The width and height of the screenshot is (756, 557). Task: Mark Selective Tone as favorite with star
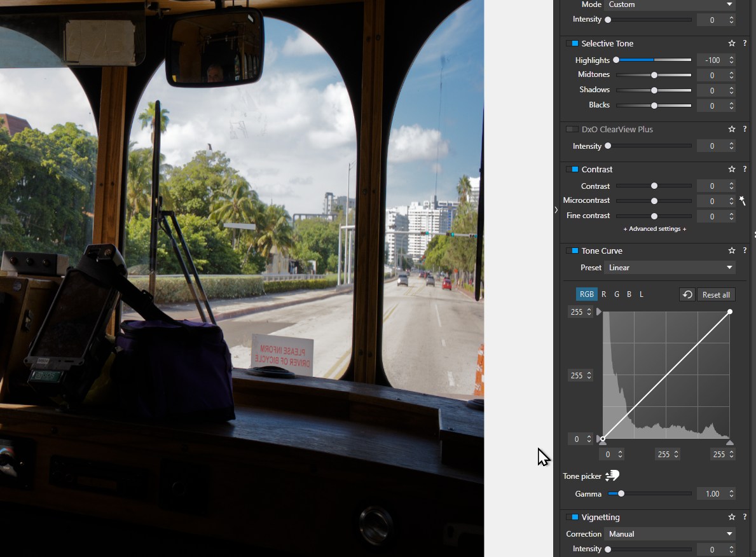click(x=732, y=44)
